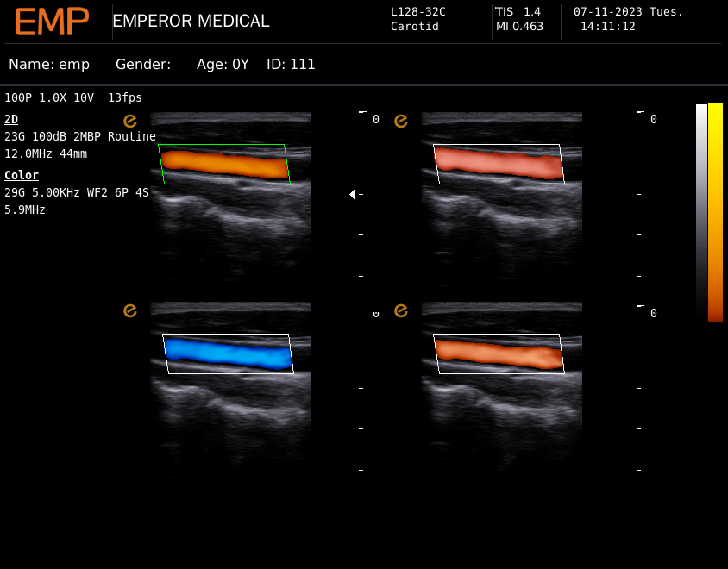Click the Name field showing emp
The image size is (728, 569).
point(49,65)
